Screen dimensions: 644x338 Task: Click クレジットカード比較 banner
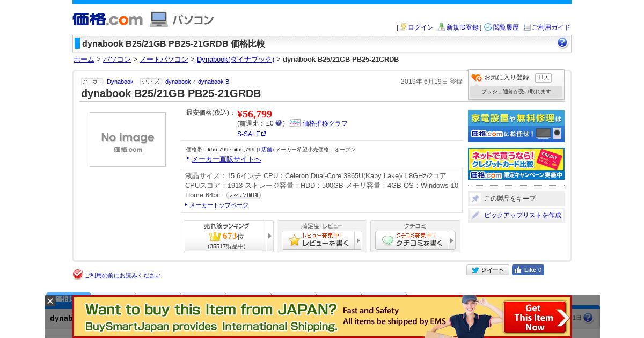[x=516, y=164]
